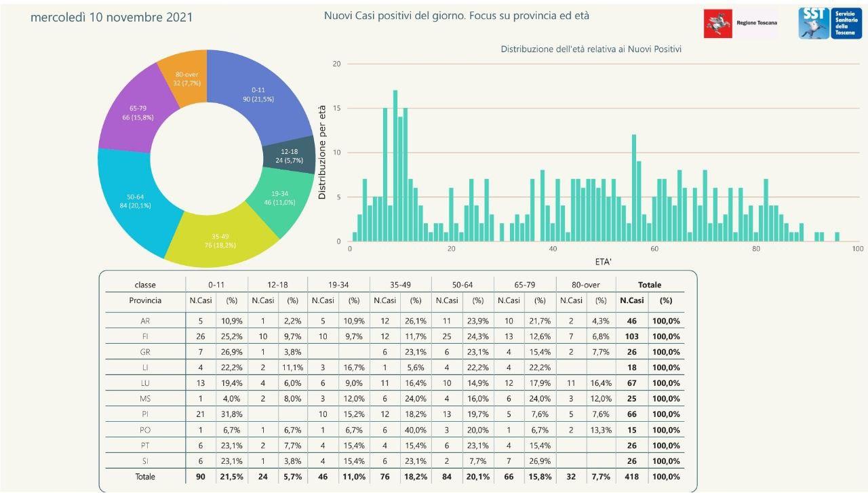868x493 pixels.
Task: Click the 'Totale' column header
Action: pos(649,285)
